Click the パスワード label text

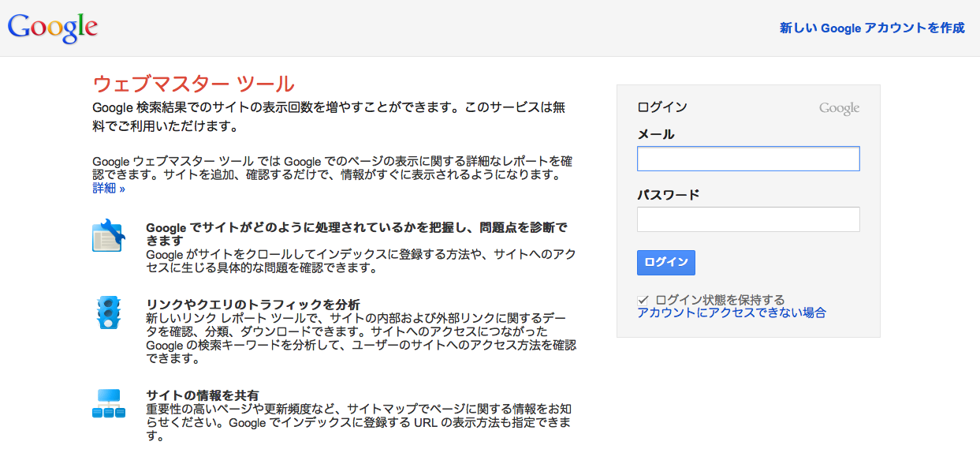[x=669, y=195]
